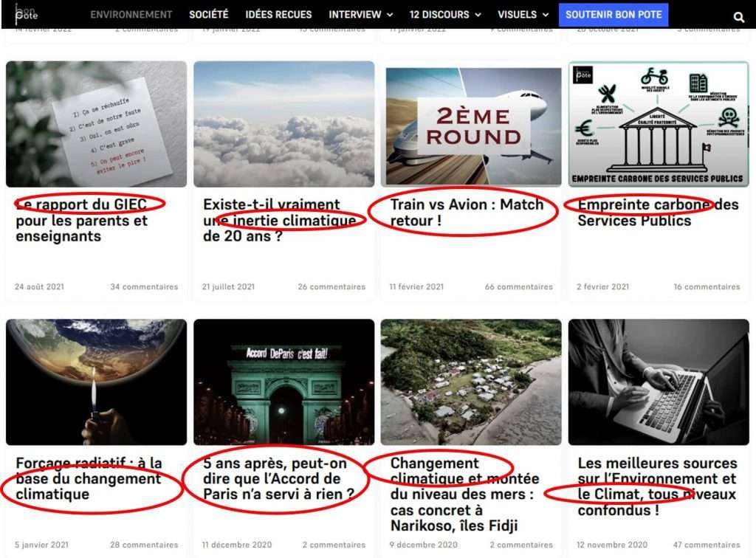Viewport: 756px width, 558px height.
Task: Expand the INTERVIEW dropdown arrow
Action: (390, 15)
